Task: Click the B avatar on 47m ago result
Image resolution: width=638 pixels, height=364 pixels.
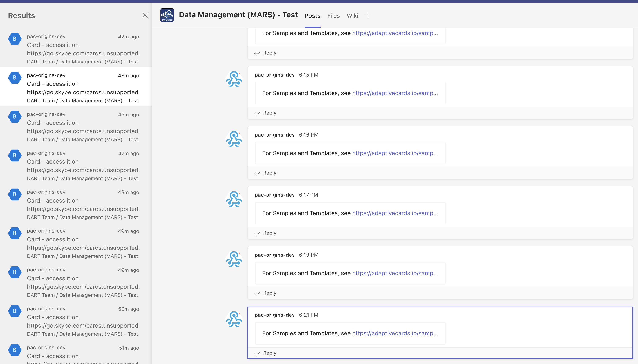Action: tap(15, 156)
